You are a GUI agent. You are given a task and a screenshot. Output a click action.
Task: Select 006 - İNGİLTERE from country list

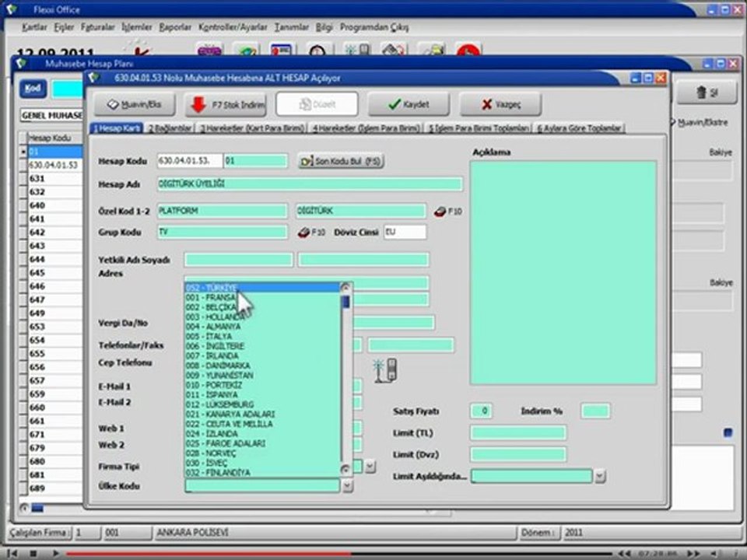pyautogui.click(x=262, y=346)
